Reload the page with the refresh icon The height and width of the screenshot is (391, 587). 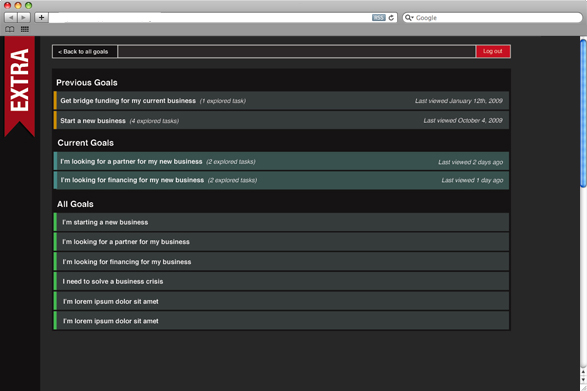(x=391, y=18)
